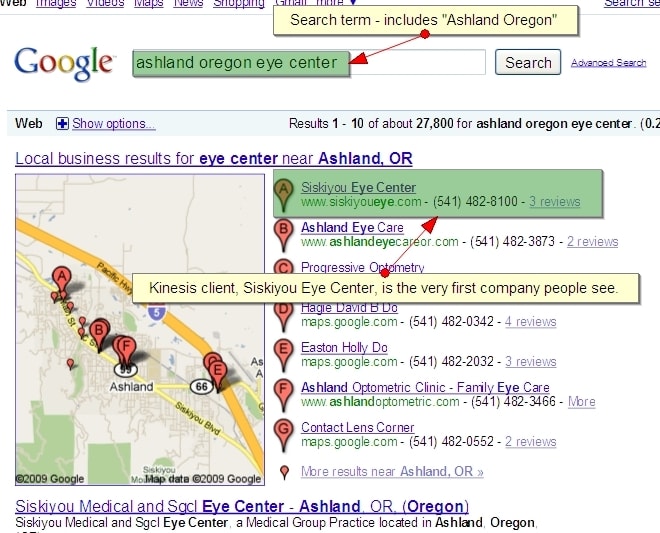
Task: Click the Web label in results bar
Action: coord(29,123)
